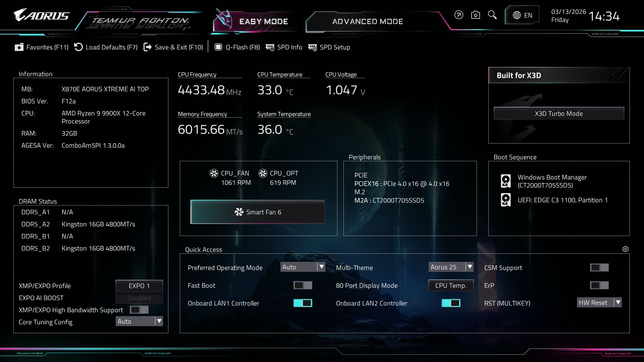Open Favorites (F11) star icon
The width and height of the screenshot is (644, 362).
point(19,47)
